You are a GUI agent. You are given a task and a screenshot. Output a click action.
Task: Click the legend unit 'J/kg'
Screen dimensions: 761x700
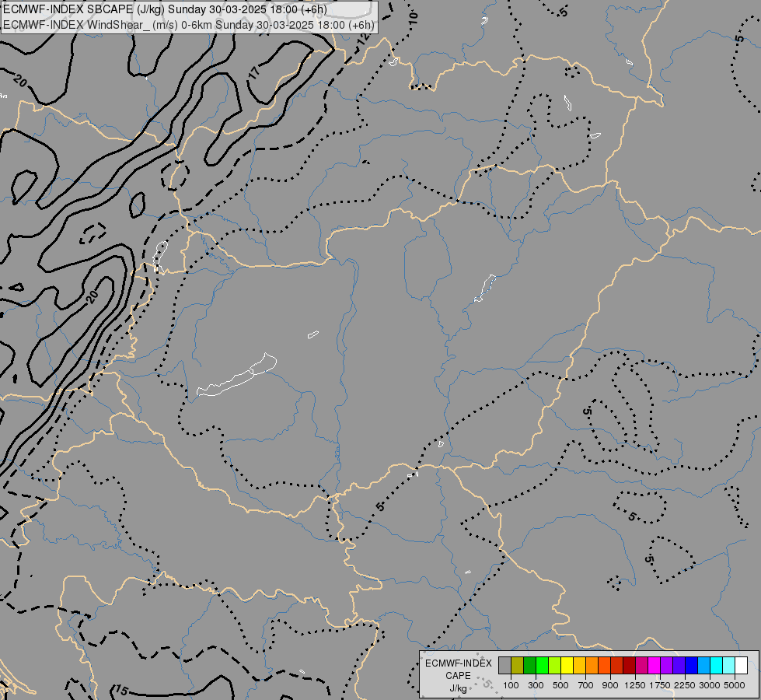click(458, 688)
